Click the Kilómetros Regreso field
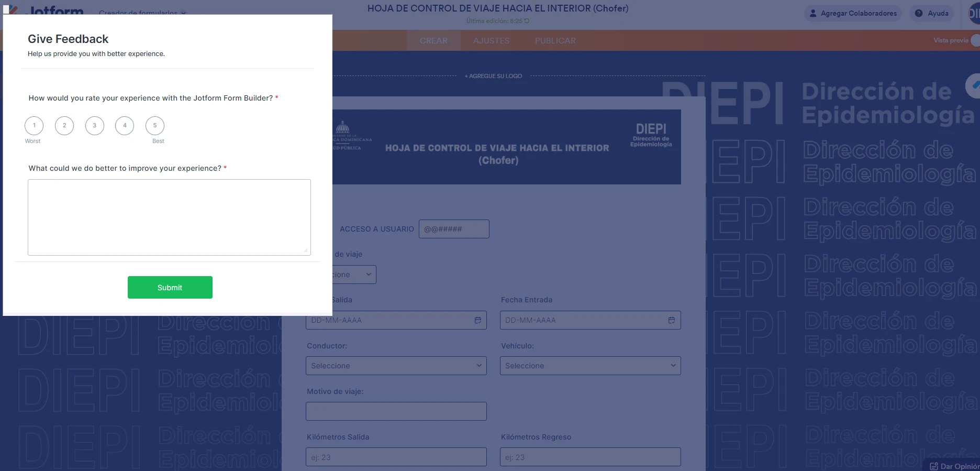This screenshot has height=471, width=980. point(590,457)
